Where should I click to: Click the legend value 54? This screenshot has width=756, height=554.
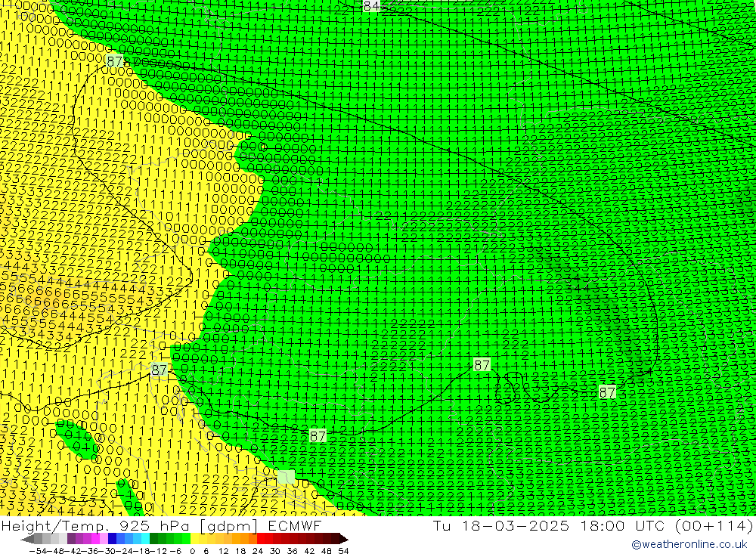(343, 551)
